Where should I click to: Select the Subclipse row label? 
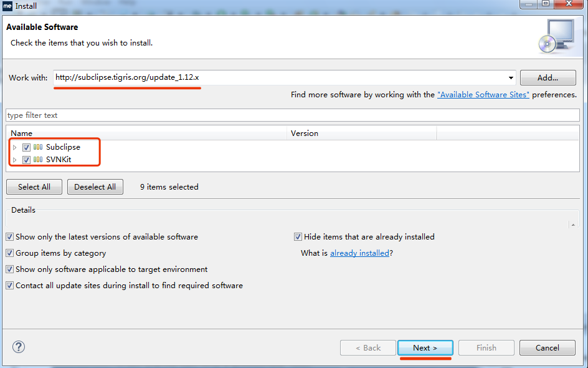(x=63, y=147)
